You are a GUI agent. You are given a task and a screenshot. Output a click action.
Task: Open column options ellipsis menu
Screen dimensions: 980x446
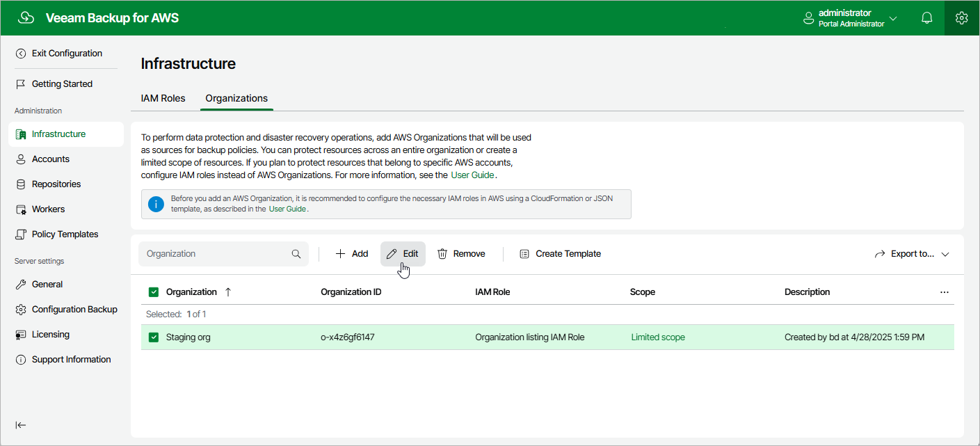pos(944,292)
